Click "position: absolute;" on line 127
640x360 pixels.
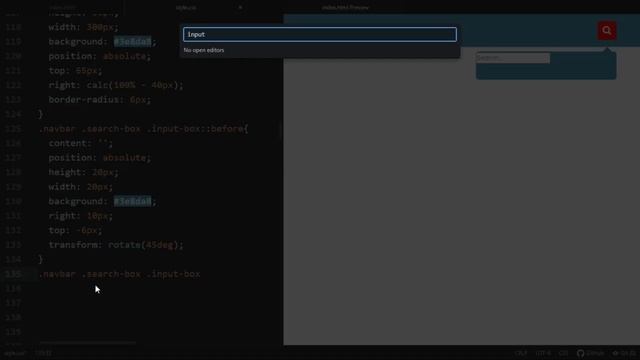(x=100, y=158)
